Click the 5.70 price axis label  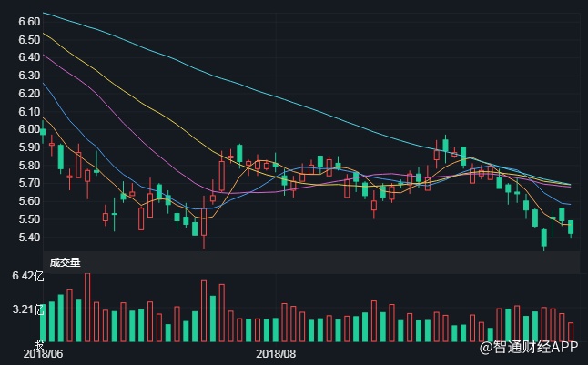click(x=28, y=183)
